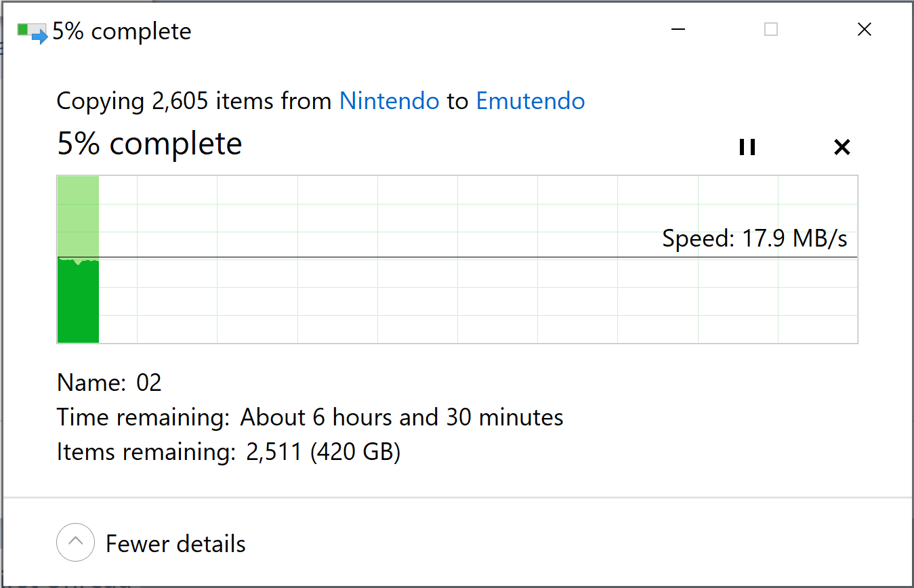This screenshot has height=588, width=914.
Task: Click the Items remaining 2,511 (420 GB) text
Action: (x=323, y=452)
